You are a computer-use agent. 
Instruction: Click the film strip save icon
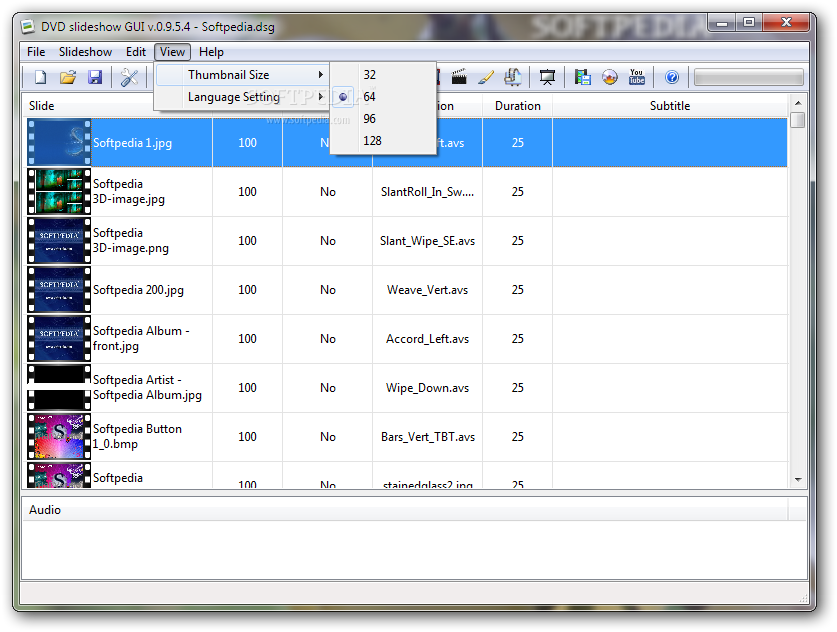582,77
